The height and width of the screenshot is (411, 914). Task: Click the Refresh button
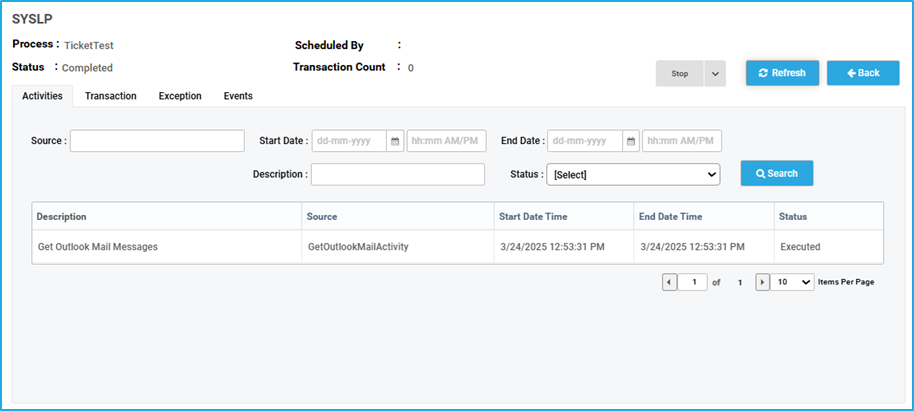click(x=782, y=73)
